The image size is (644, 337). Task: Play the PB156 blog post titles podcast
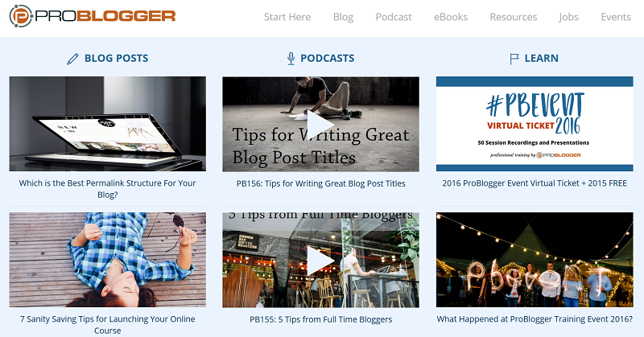(320, 125)
